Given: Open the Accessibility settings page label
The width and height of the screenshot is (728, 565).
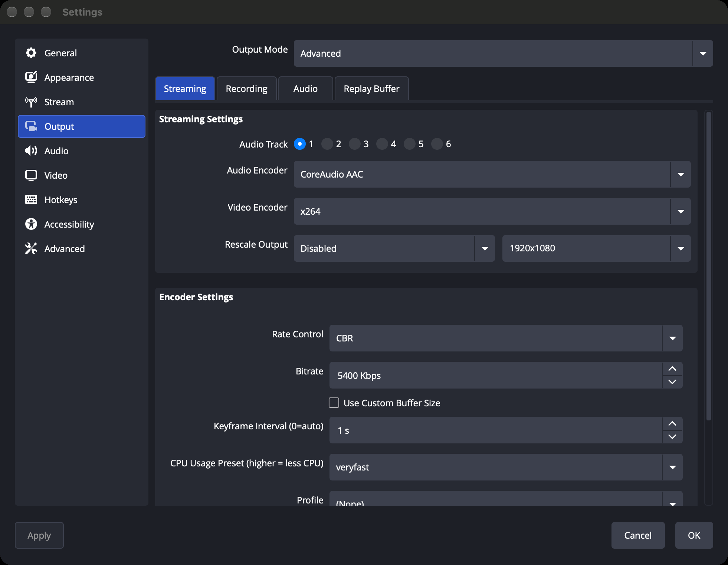Looking at the screenshot, I should [69, 224].
